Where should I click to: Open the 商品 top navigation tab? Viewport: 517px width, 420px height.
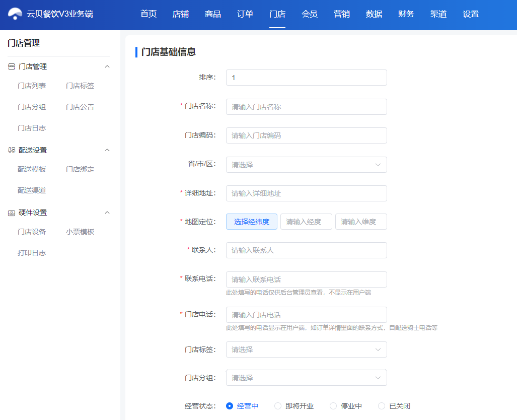click(212, 14)
